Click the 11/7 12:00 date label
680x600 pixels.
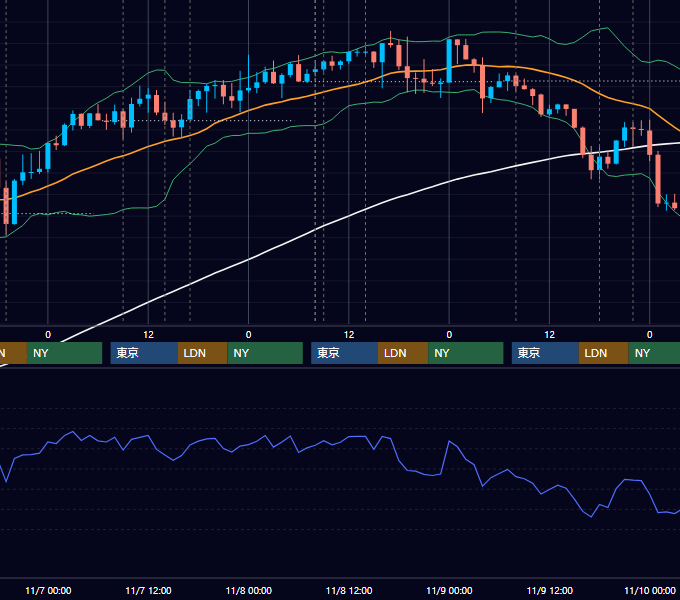[x=148, y=590]
